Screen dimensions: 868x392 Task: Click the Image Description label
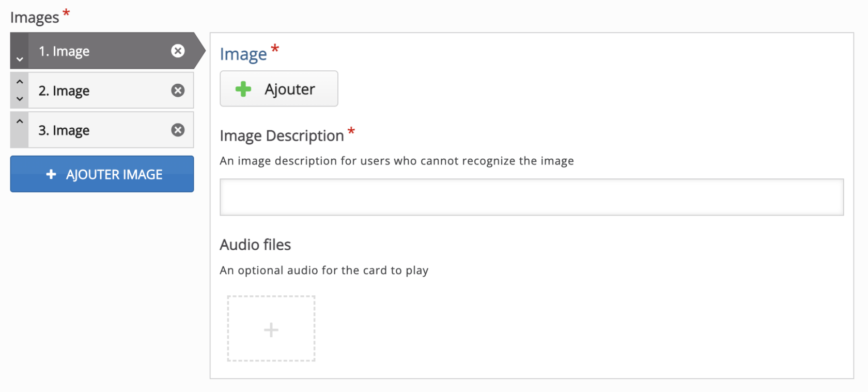(x=282, y=135)
